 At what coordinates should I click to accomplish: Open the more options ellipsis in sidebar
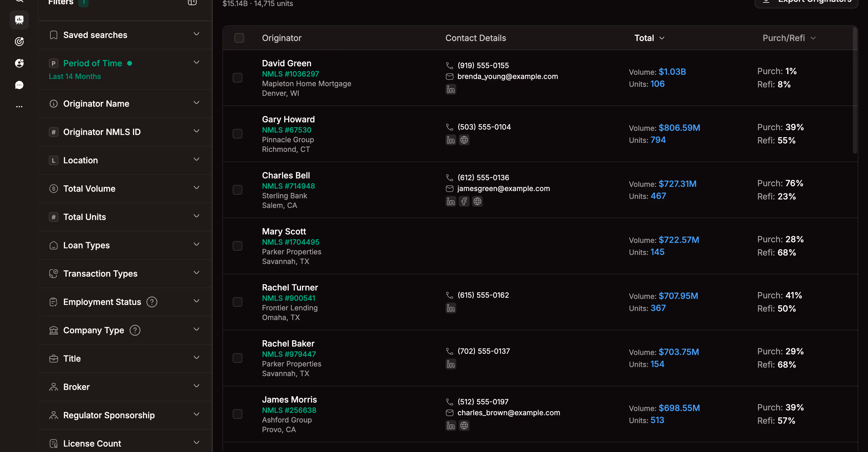[x=19, y=106]
